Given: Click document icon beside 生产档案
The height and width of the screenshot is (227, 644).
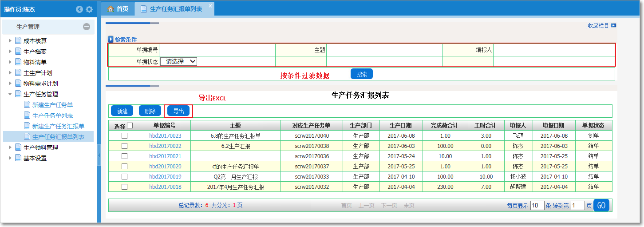Looking at the screenshot, I should coord(18,52).
